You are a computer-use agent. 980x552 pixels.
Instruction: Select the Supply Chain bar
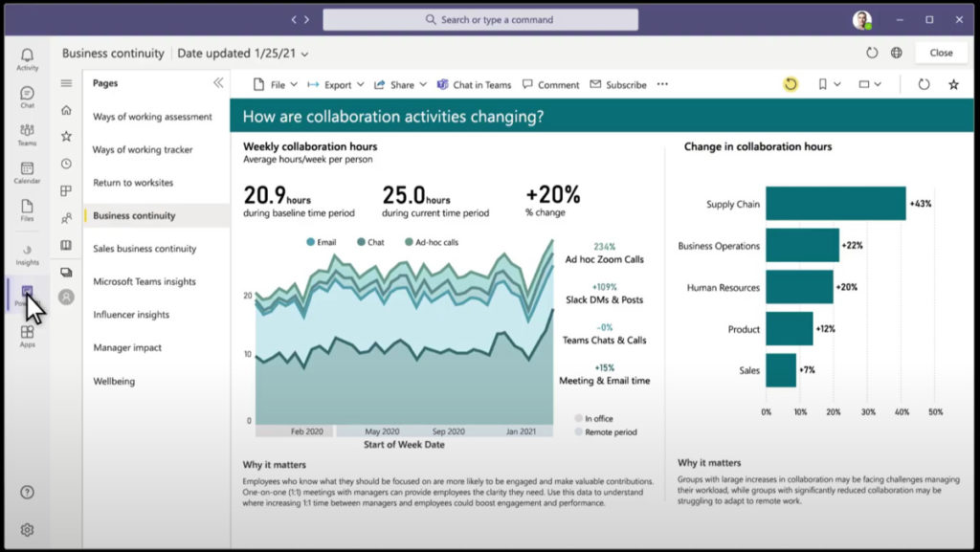[835, 204]
